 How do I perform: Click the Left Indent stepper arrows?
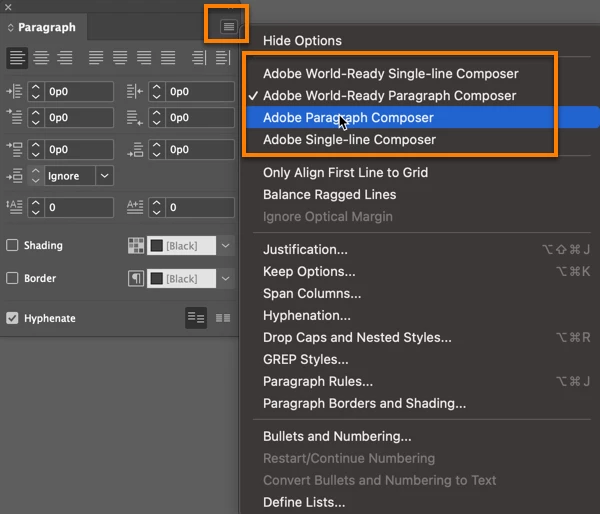click(36, 91)
